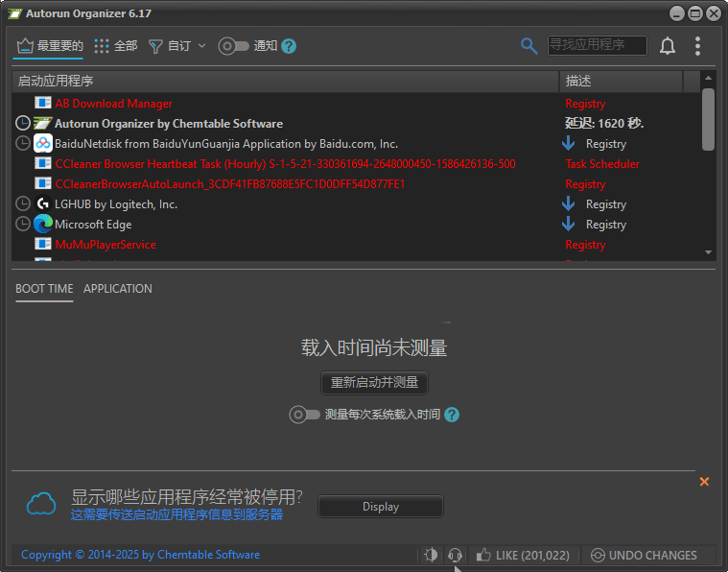The image size is (728, 572).
Task: Click the headset support icon
Action: (455, 555)
